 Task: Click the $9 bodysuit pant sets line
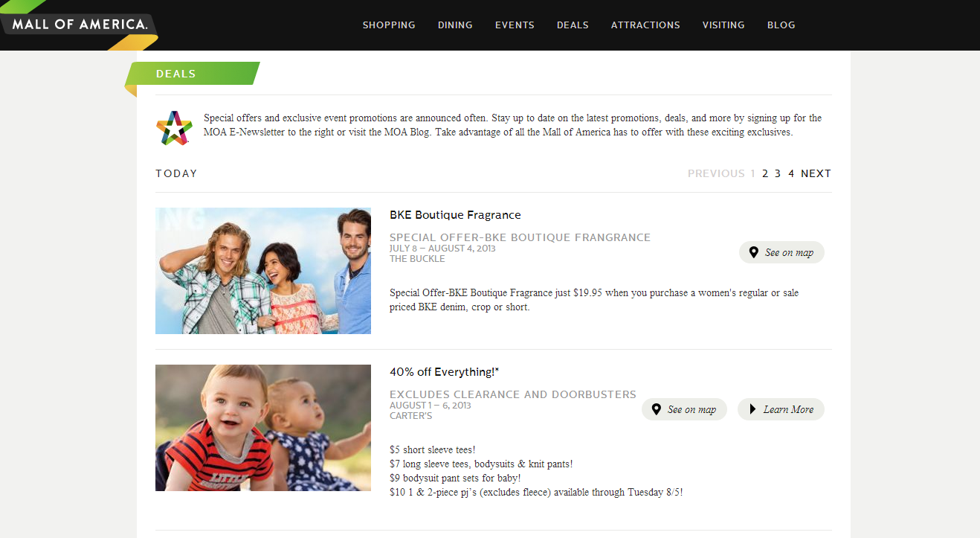click(455, 478)
